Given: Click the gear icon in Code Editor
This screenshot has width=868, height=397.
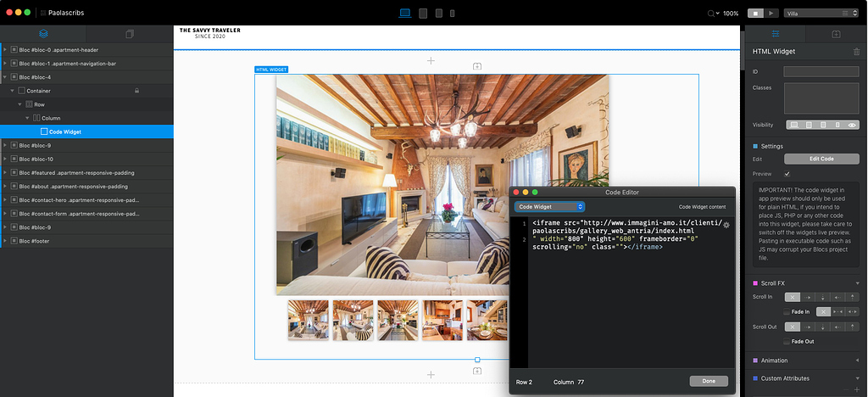Looking at the screenshot, I should [x=726, y=225].
